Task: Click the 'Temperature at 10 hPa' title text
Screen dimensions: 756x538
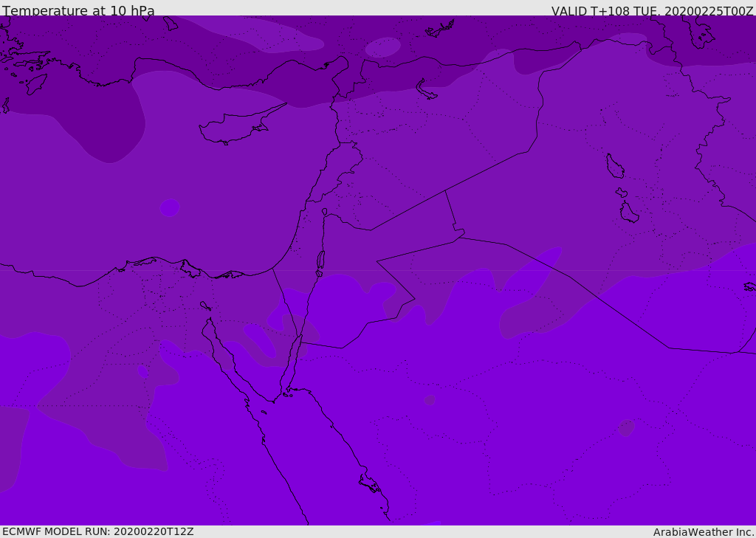Action: 78,10
